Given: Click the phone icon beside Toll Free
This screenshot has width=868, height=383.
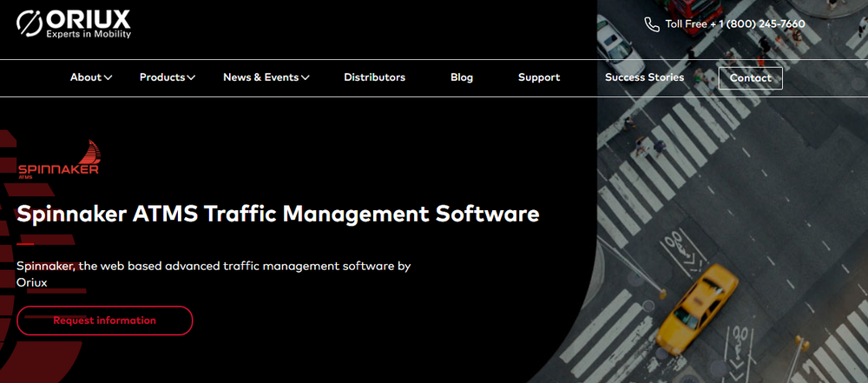Looking at the screenshot, I should (x=652, y=24).
